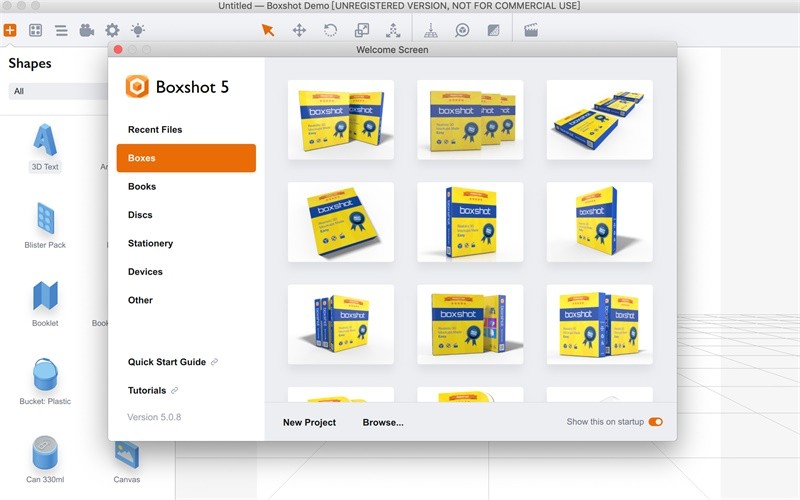Image resolution: width=800 pixels, height=500 pixels.
Task: Pick the single upright box with spine template
Action: pos(470,222)
